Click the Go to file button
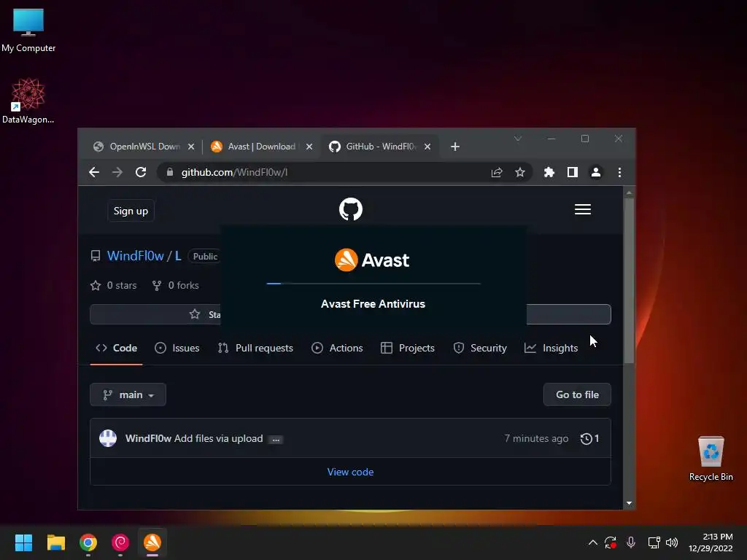747x560 pixels. point(577,394)
